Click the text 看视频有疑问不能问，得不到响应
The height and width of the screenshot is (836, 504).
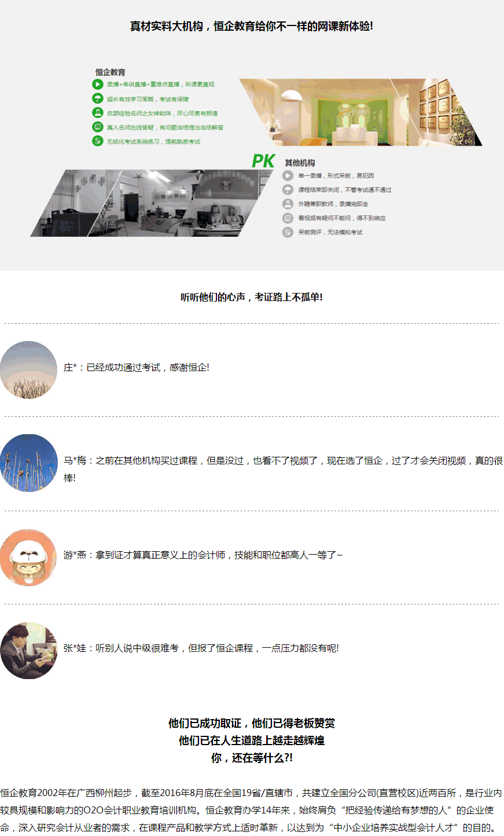[342, 218]
